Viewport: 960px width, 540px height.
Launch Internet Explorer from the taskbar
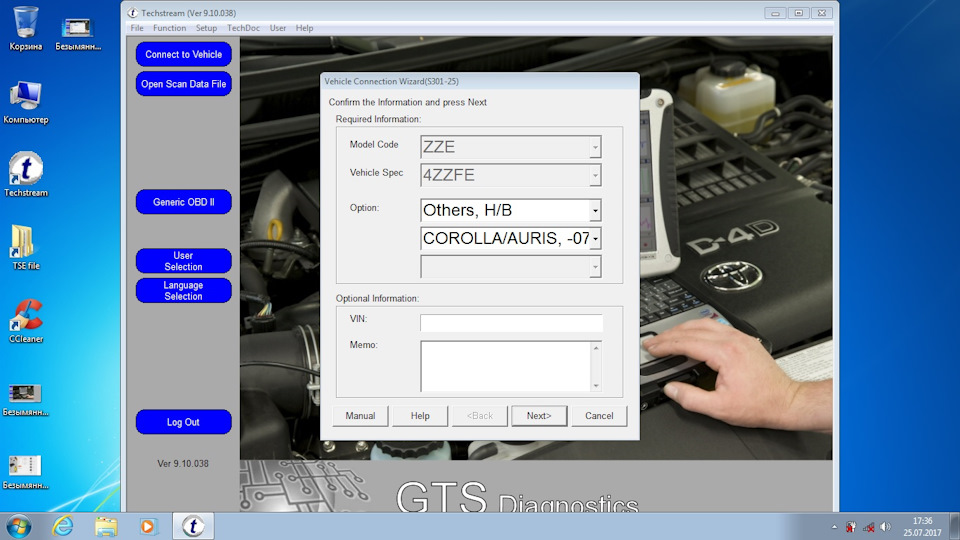62,527
